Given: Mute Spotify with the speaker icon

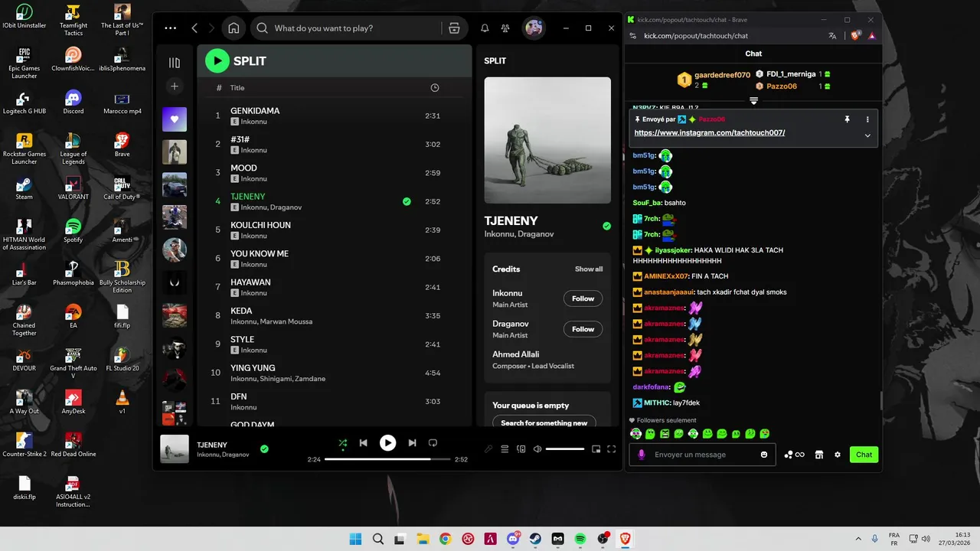Looking at the screenshot, I should pos(537,449).
